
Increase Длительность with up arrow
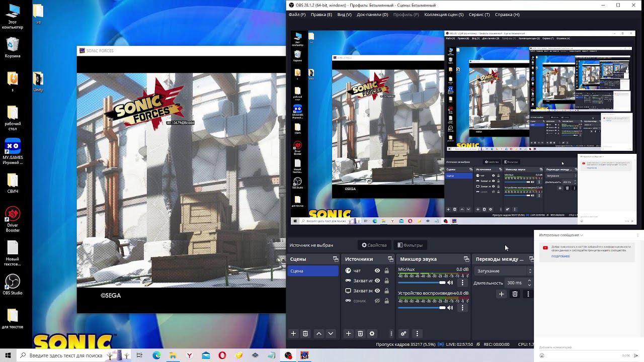click(529, 281)
